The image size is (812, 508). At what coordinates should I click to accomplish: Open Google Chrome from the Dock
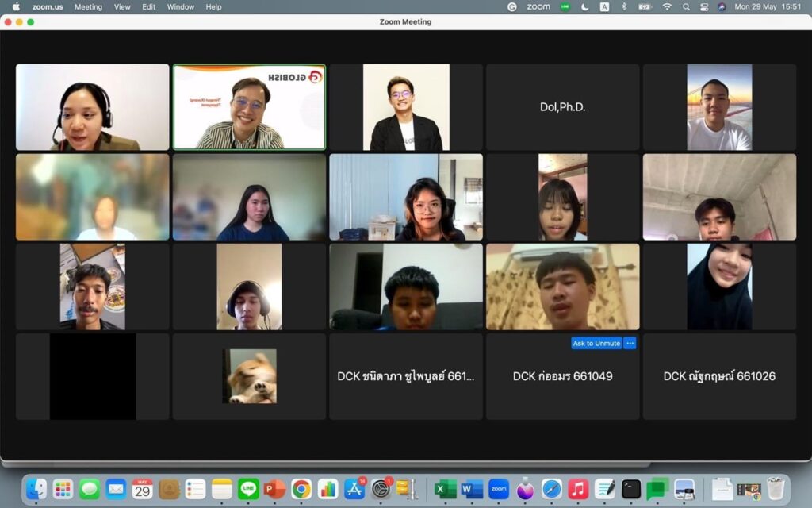click(301, 489)
